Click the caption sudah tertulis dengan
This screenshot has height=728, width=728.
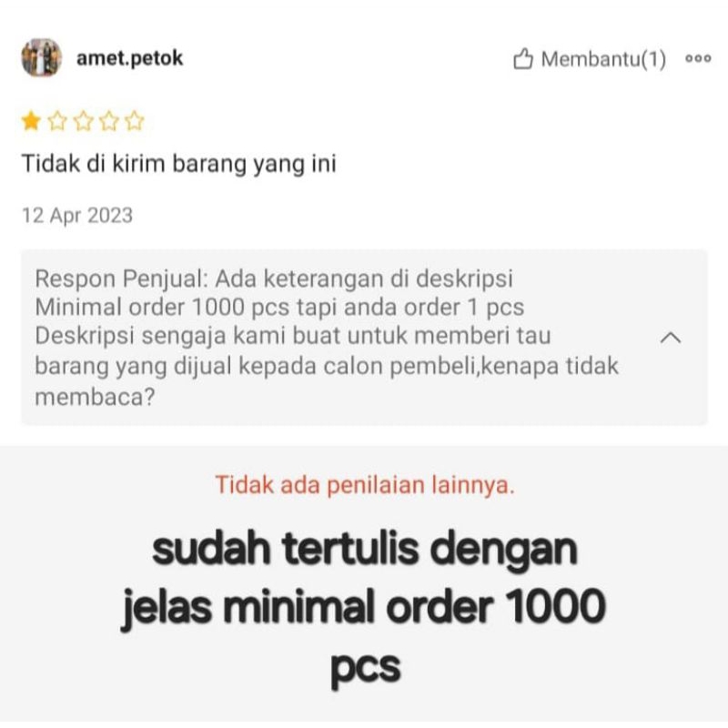point(365,550)
